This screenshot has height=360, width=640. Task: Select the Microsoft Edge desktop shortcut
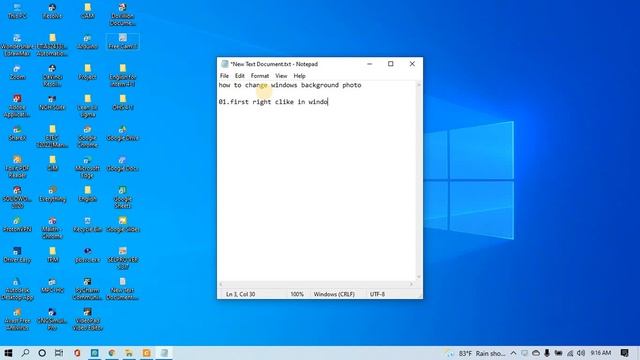87,167
